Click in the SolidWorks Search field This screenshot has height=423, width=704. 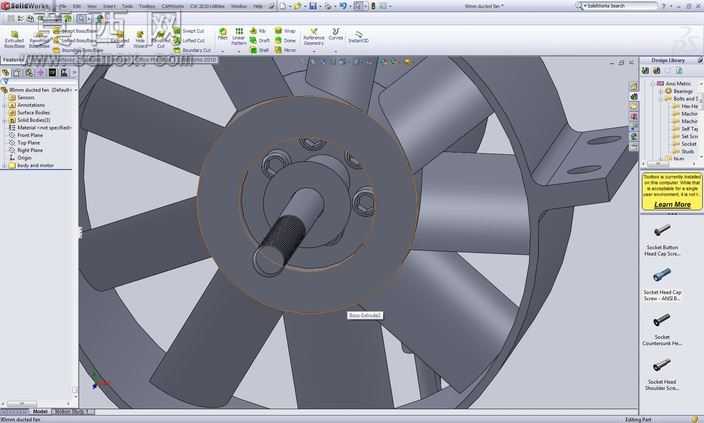coord(622,6)
